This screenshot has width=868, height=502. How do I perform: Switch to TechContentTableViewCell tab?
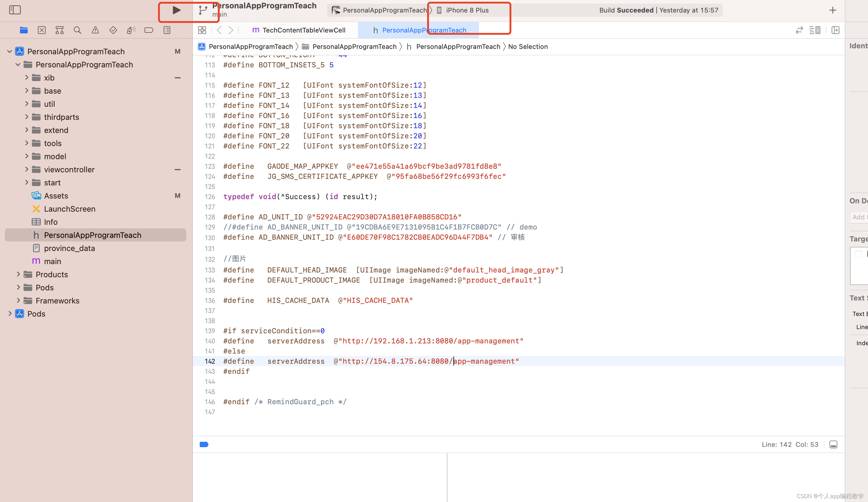(299, 30)
